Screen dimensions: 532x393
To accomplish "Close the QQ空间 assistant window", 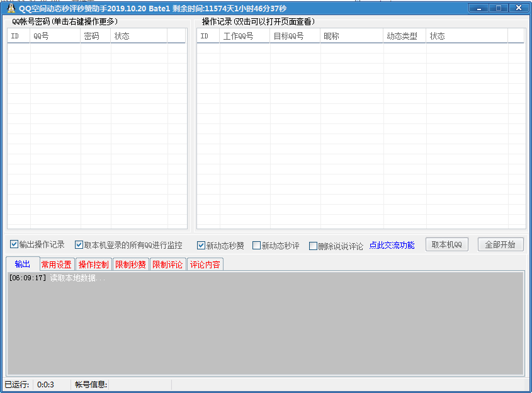I will [x=518, y=8].
